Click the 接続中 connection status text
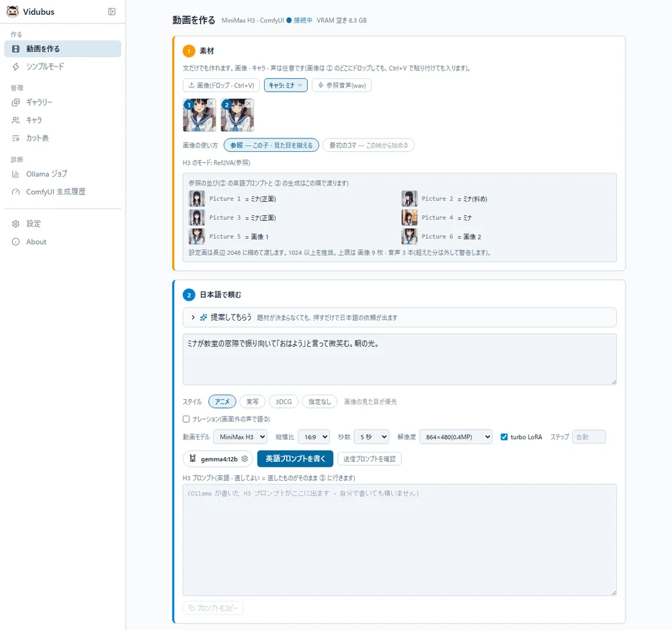 pos(303,20)
